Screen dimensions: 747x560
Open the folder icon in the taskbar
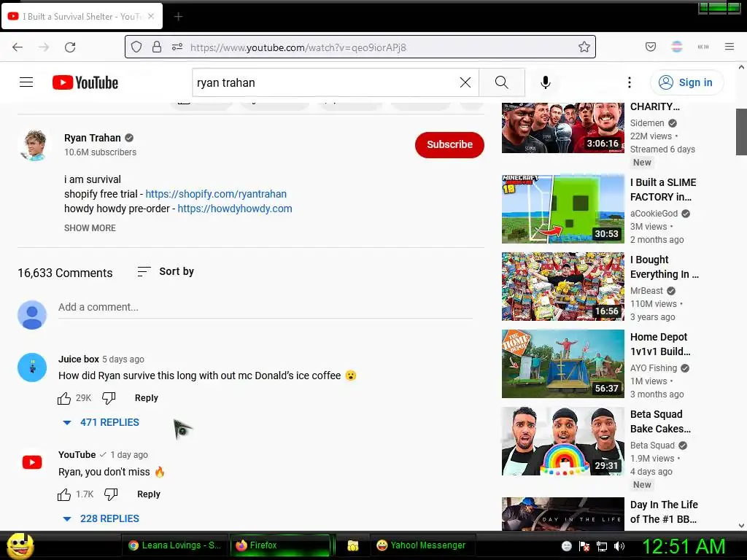point(352,545)
